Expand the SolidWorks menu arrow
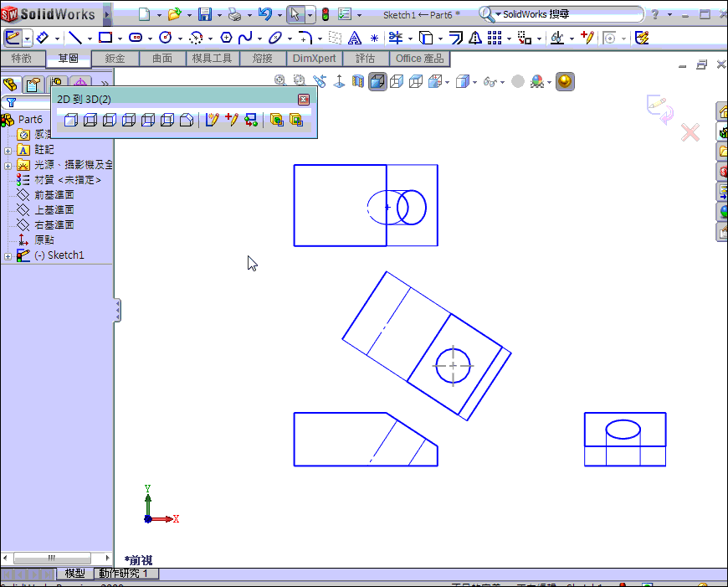 [x=107, y=14]
